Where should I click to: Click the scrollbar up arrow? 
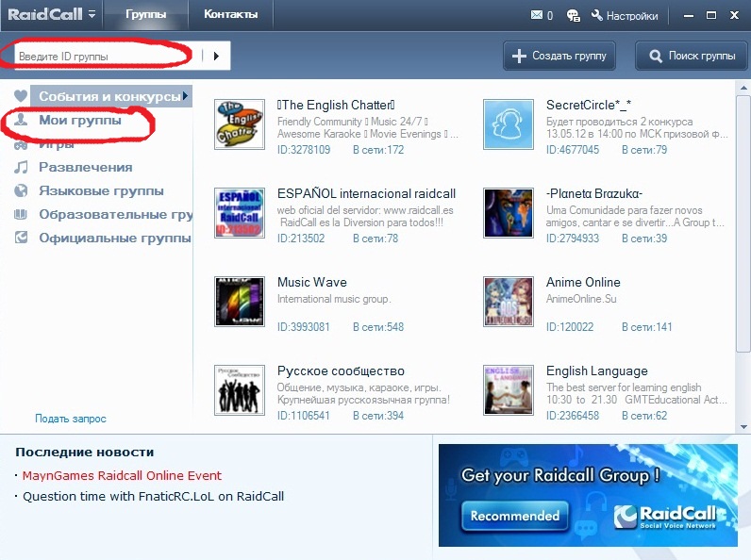coord(743,88)
